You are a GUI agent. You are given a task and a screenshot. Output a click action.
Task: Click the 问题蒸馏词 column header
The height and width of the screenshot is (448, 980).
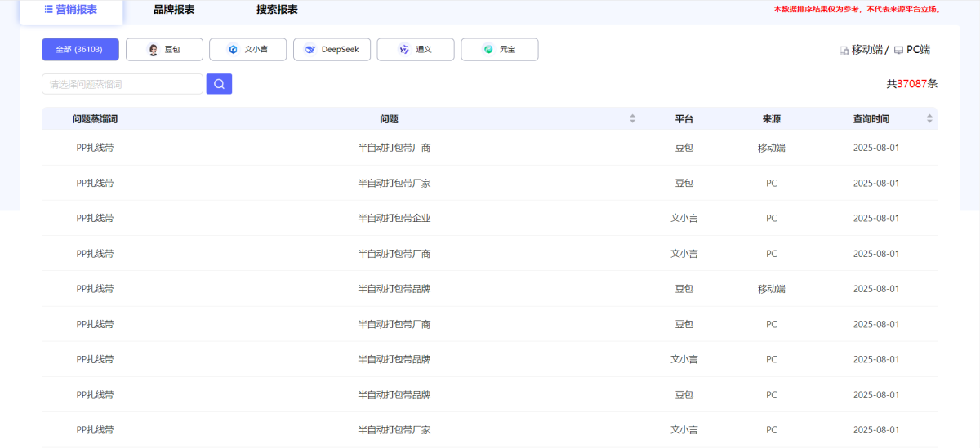pos(95,119)
